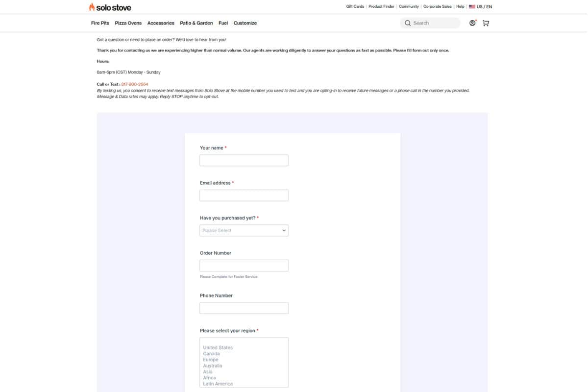Select Canada in the region list
Viewport: 588px width, 392px height.
coord(211,353)
